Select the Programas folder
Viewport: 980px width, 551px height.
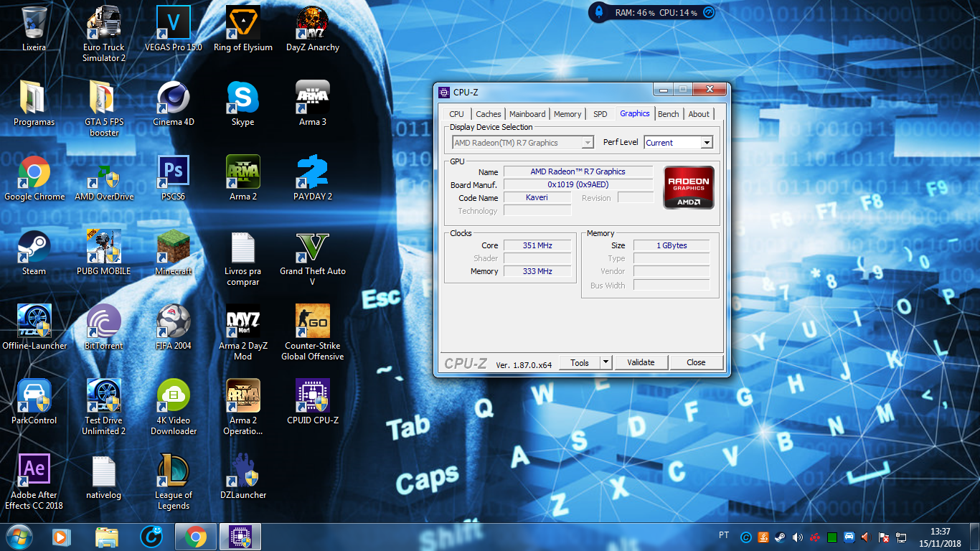pos(34,103)
